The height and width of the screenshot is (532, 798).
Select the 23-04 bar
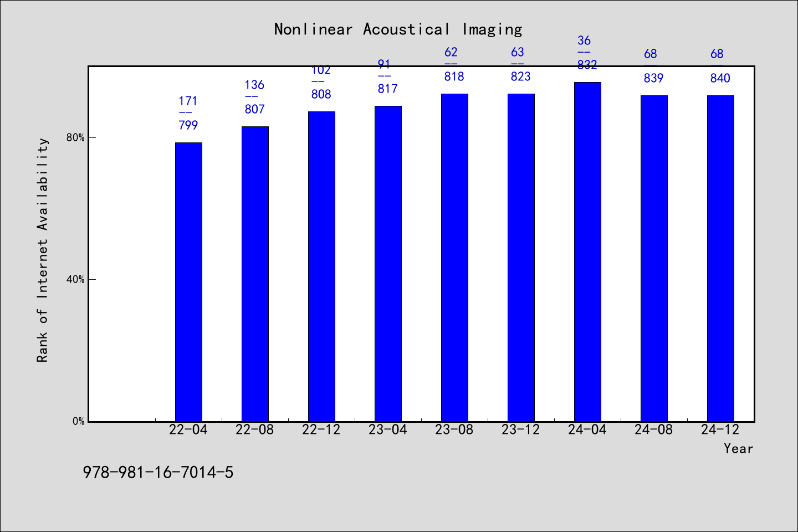point(388,264)
